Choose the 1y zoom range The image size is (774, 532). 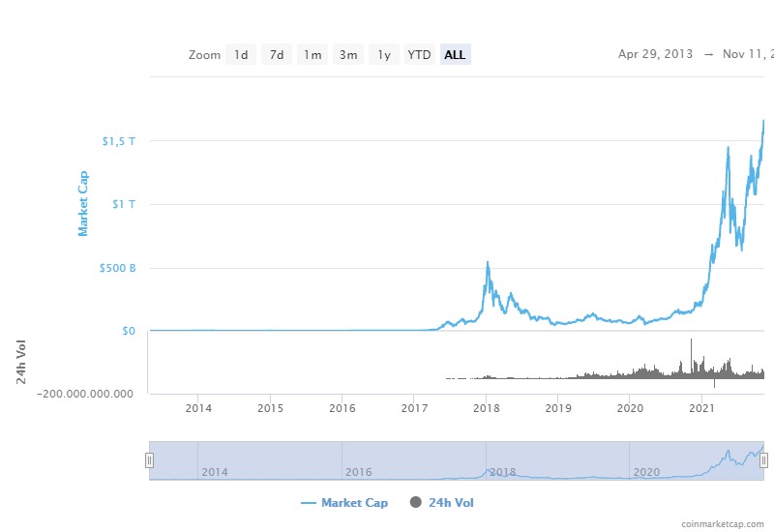384,55
